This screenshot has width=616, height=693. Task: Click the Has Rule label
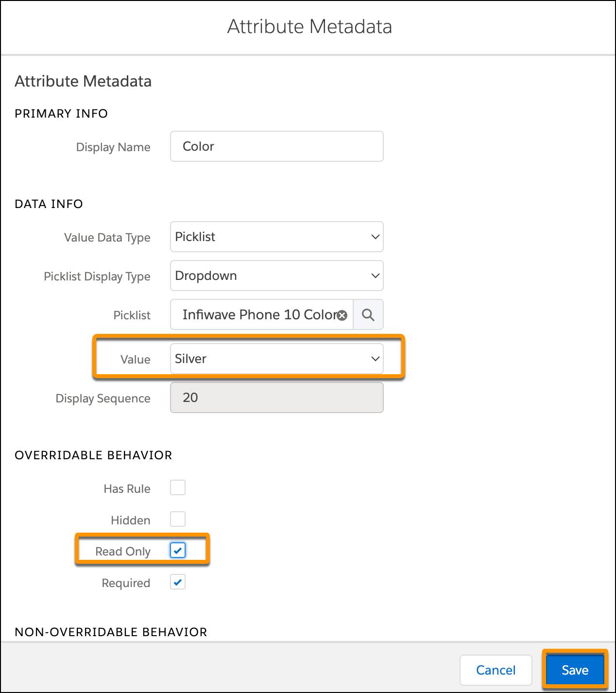point(127,488)
